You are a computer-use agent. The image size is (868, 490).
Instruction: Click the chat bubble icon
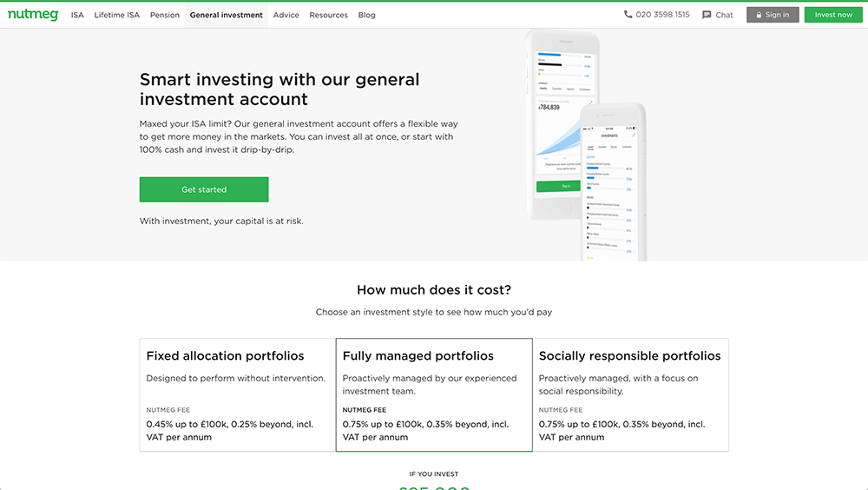[707, 15]
